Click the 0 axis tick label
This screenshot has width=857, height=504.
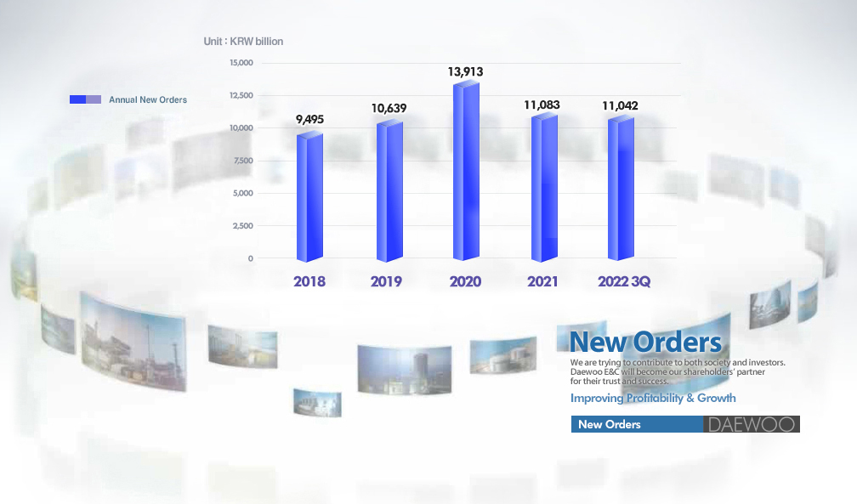251,258
